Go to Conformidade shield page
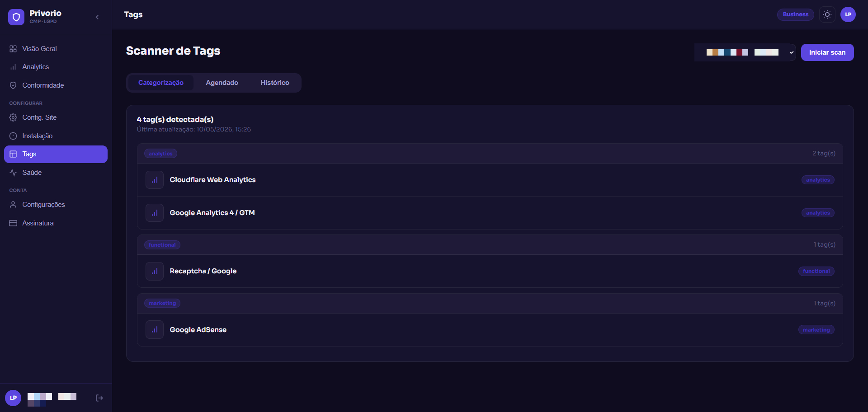This screenshot has height=412, width=868. click(56, 85)
